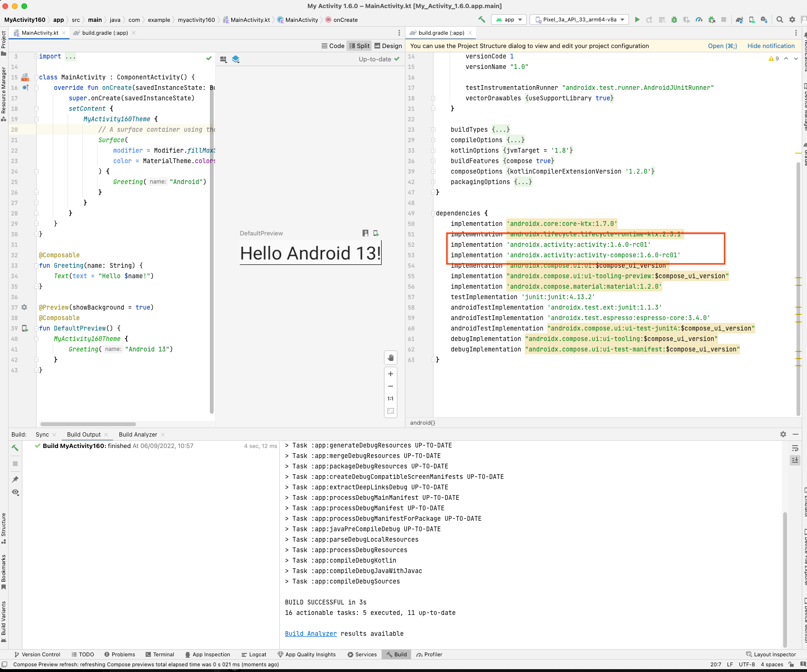Switch editor to Design view mode

pos(388,46)
